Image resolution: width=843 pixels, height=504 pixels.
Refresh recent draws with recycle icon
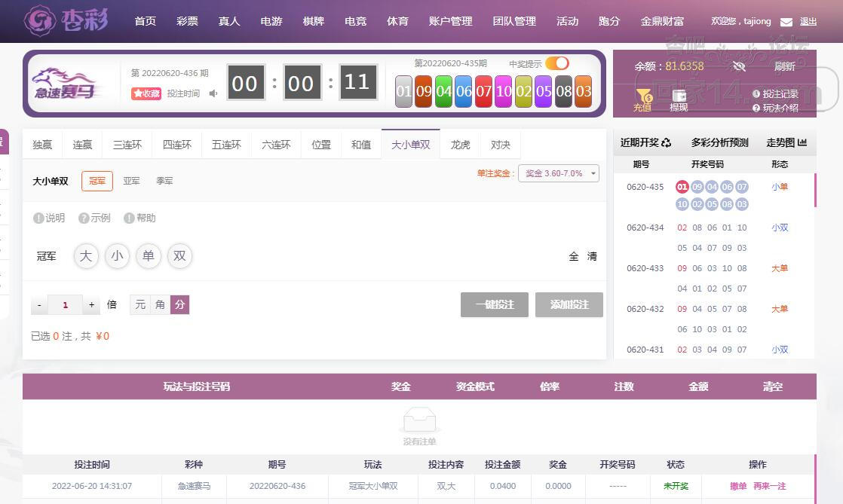(x=666, y=142)
